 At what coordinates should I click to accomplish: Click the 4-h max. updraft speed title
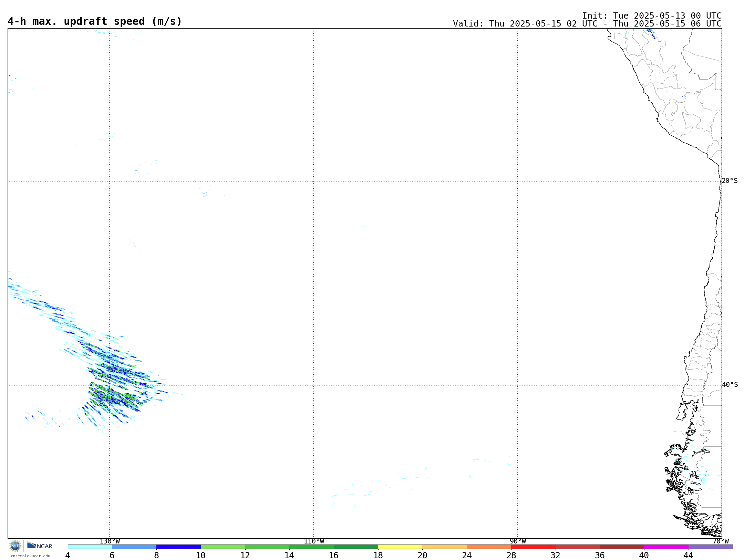coord(95,21)
